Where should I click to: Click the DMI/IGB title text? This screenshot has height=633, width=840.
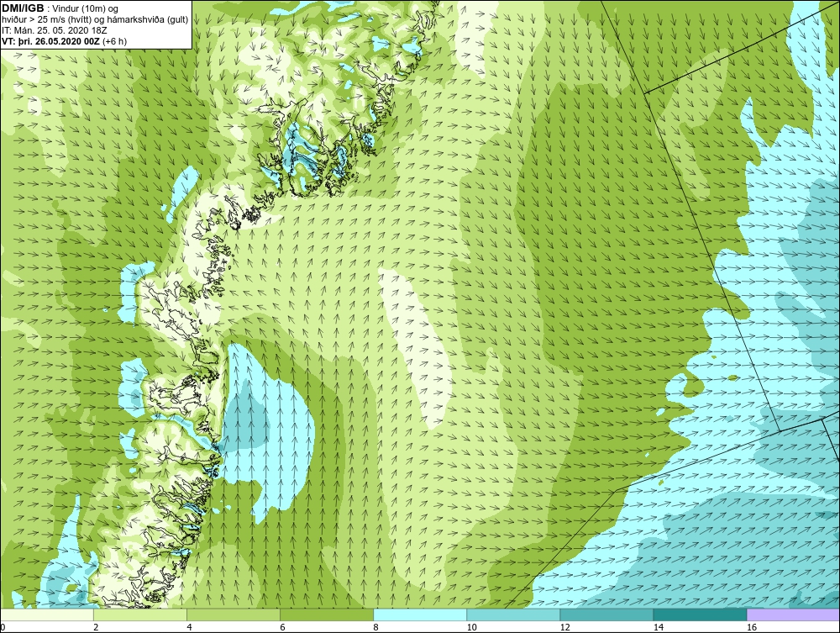[x=24, y=8]
